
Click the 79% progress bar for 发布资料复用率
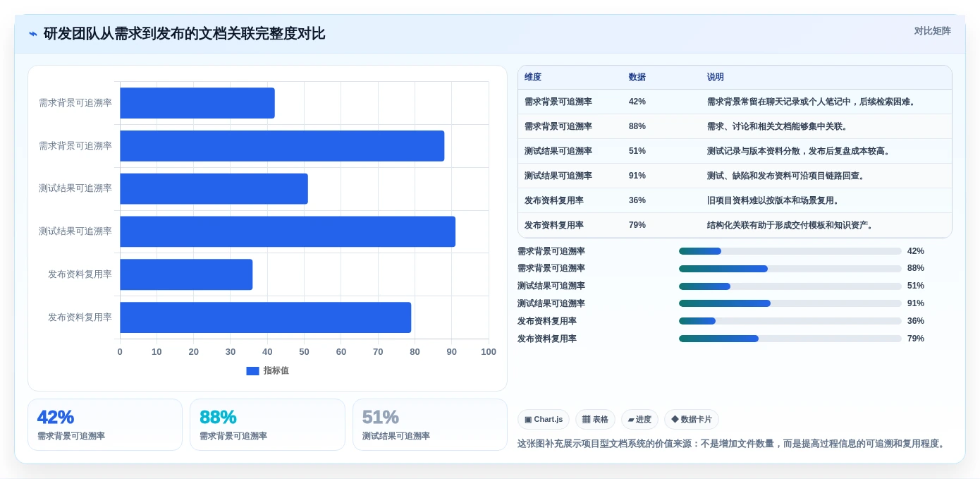790,339
